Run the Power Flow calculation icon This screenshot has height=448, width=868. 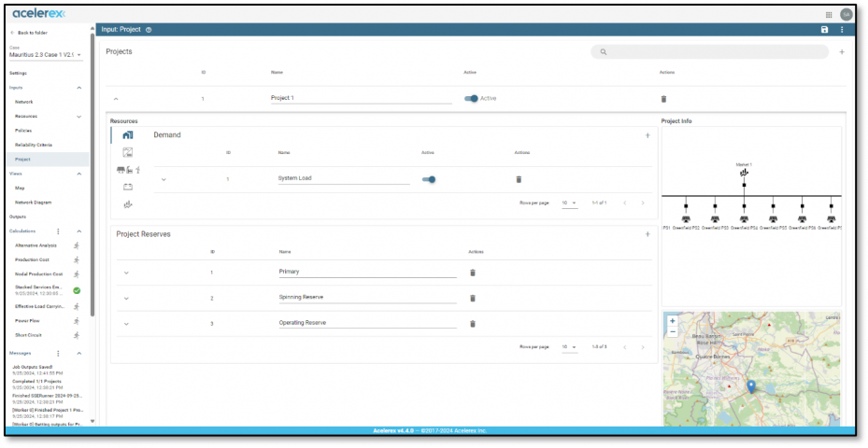coord(77,320)
